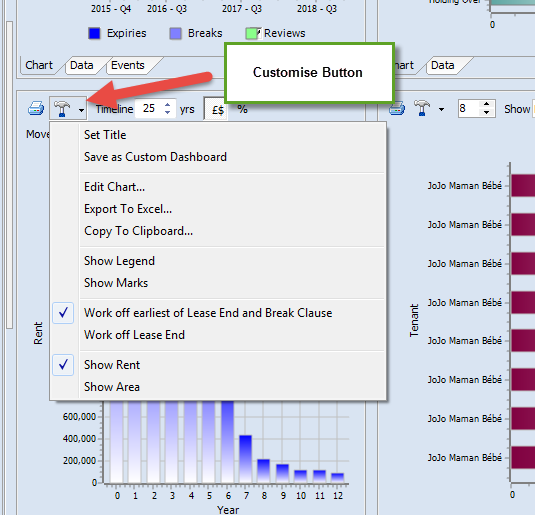This screenshot has height=515, width=535.
Task: Decrease the right chart count spinner
Action: (487, 112)
